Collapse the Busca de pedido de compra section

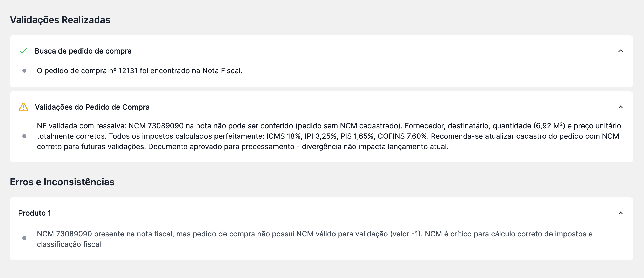pyautogui.click(x=621, y=51)
